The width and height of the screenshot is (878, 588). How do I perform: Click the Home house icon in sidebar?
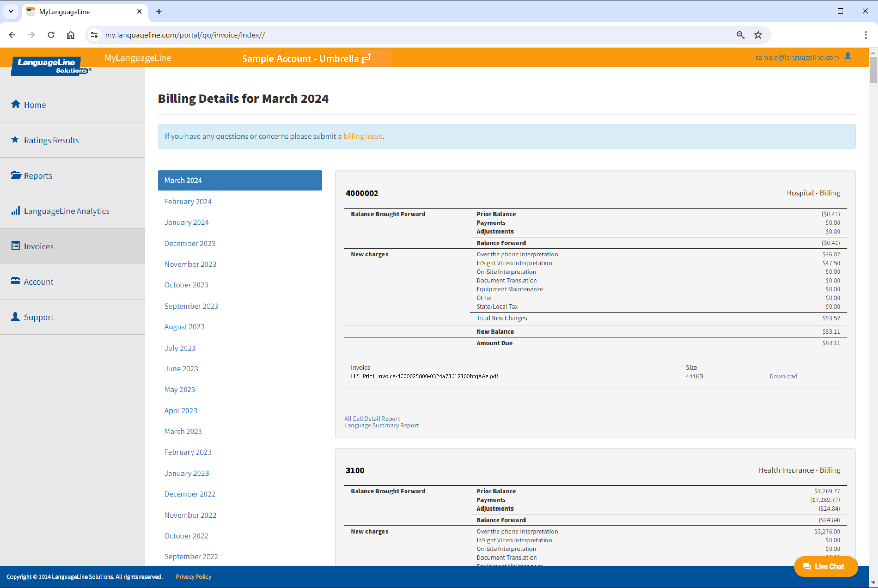[x=15, y=104]
